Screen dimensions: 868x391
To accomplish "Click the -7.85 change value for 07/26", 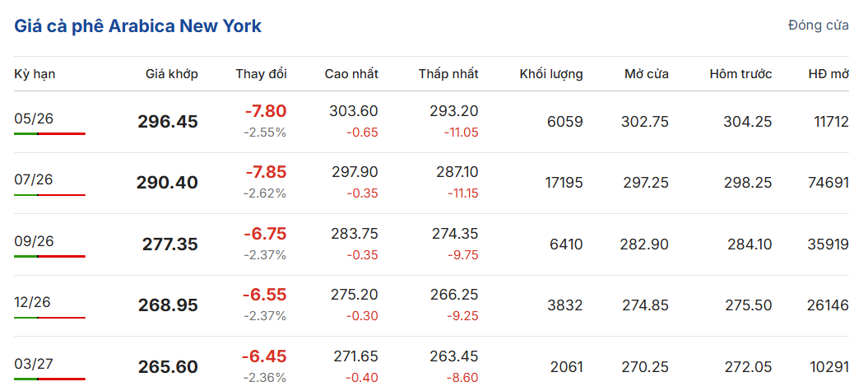I will click(266, 172).
